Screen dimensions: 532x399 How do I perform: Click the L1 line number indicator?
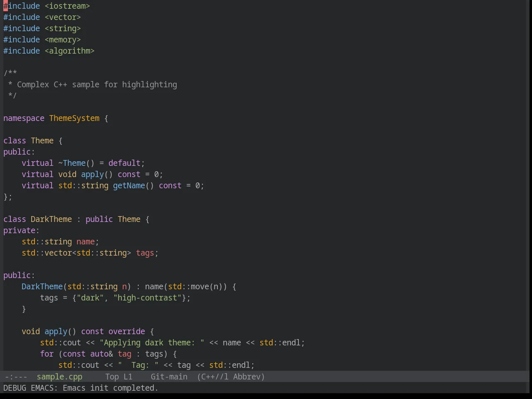click(x=128, y=377)
